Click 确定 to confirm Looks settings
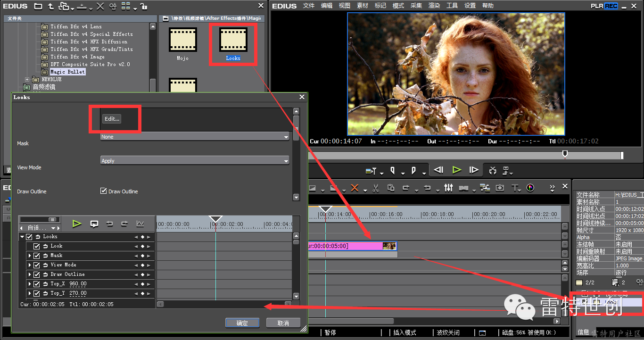644x340 pixels. point(242,323)
